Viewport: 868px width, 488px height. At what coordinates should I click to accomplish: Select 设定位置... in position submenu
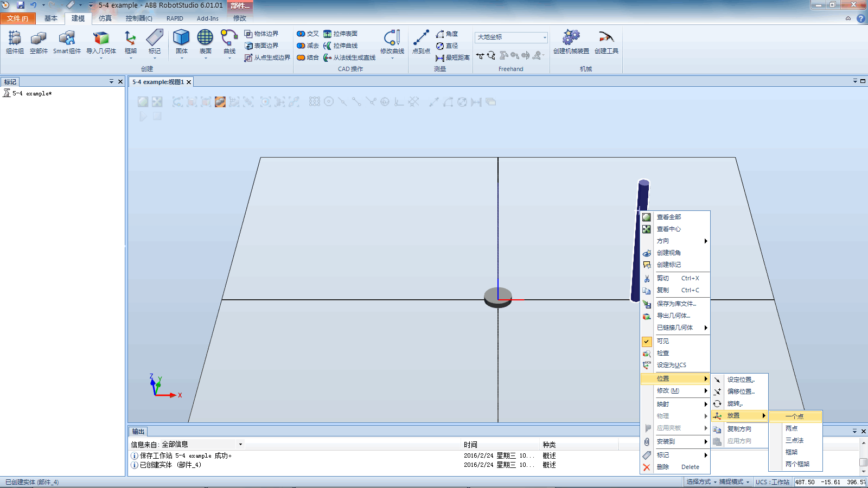(x=740, y=380)
